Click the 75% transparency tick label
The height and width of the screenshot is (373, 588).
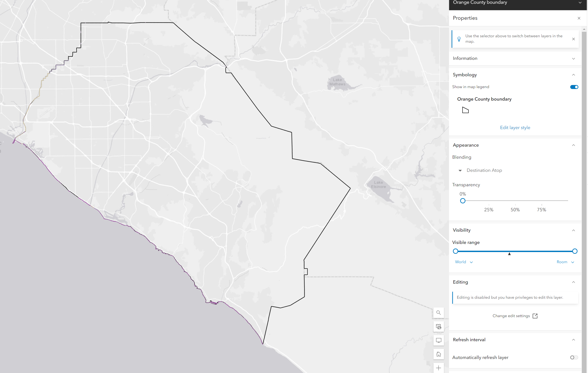tap(541, 210)
